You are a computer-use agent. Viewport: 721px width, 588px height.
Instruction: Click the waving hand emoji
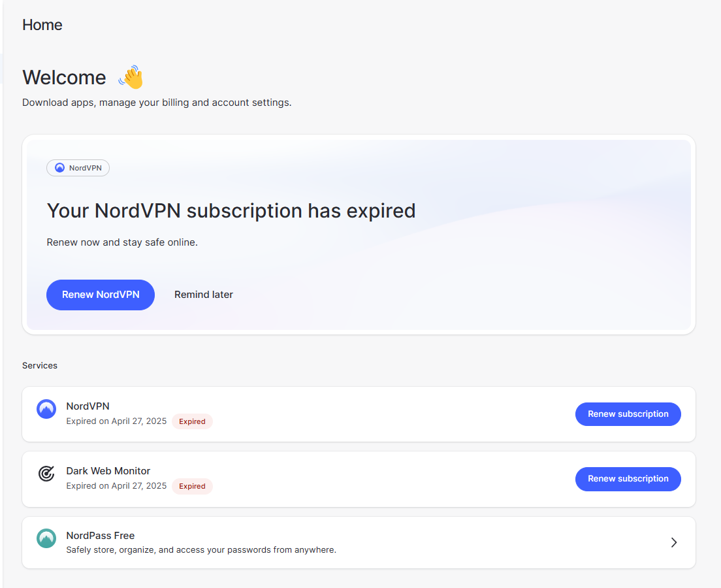pyautogui.click(x=131, y=77)
